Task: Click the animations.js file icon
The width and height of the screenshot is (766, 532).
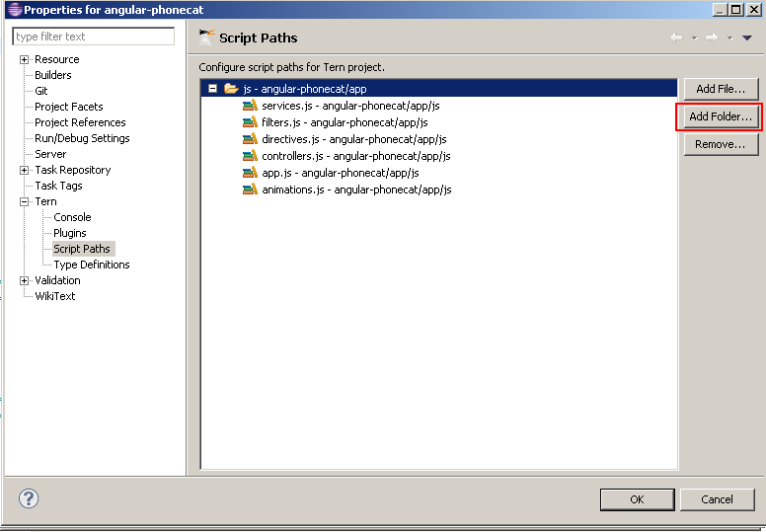Action: 250,190
